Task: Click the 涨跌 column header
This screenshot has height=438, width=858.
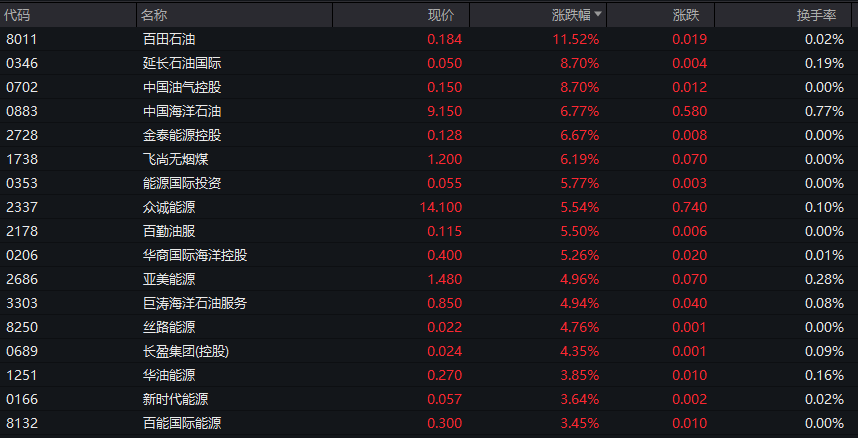Action: click(x=686, y=15)
